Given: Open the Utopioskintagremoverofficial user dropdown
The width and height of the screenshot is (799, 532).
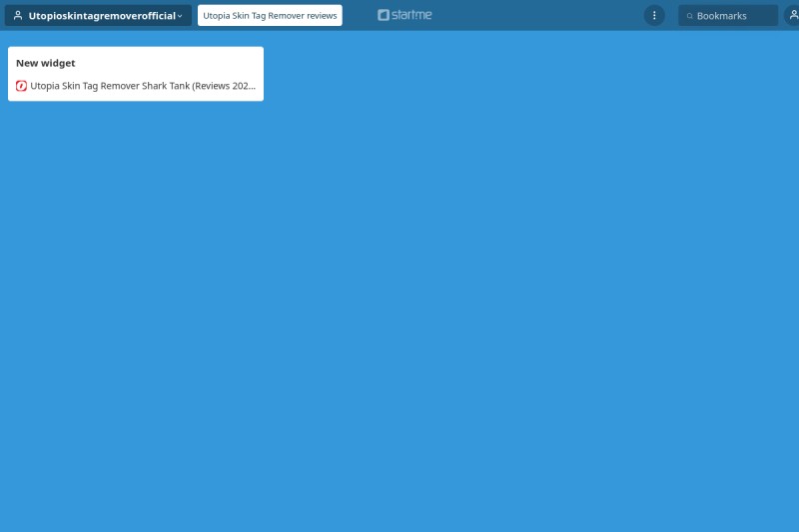Looking at the screenshot, I should click(98, 15).
